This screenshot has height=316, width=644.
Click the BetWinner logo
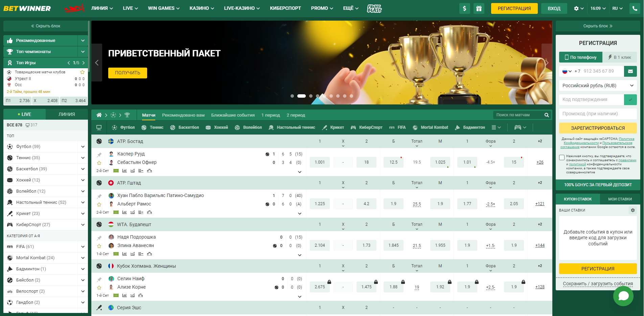27,8
